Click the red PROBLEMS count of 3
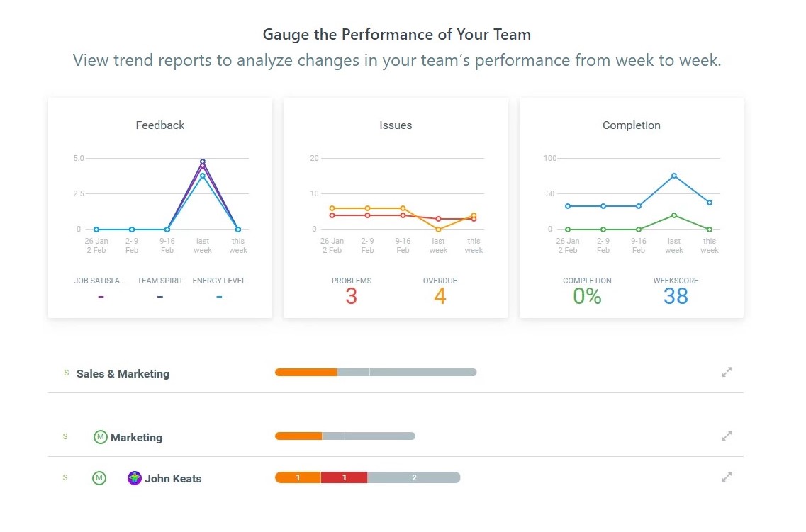 coord(352,296)
